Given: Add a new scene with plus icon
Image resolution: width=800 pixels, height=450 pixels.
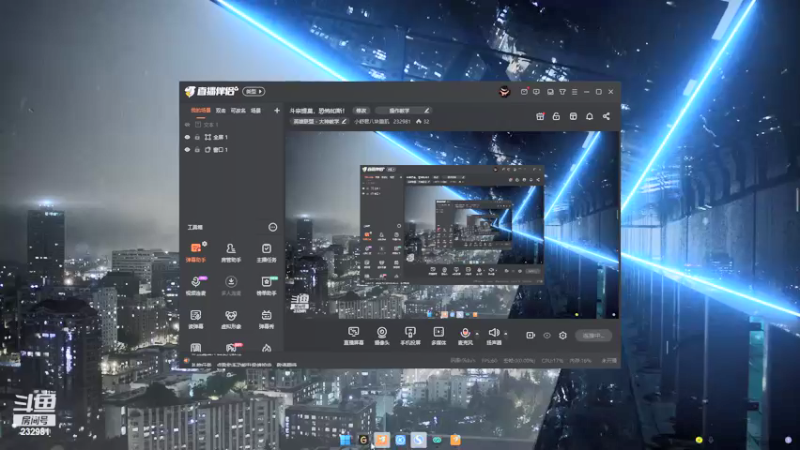Looking at the screenshot, I should (x=277, y=110).
